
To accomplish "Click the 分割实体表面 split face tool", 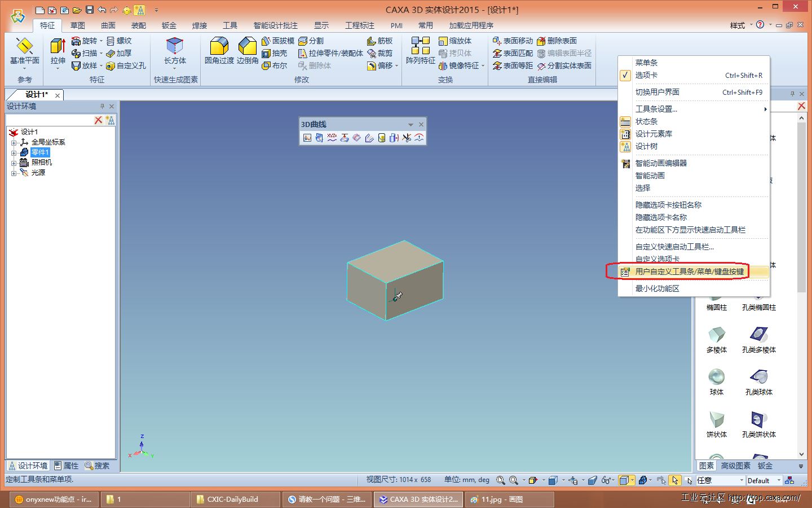I will (x=564, y=65).
